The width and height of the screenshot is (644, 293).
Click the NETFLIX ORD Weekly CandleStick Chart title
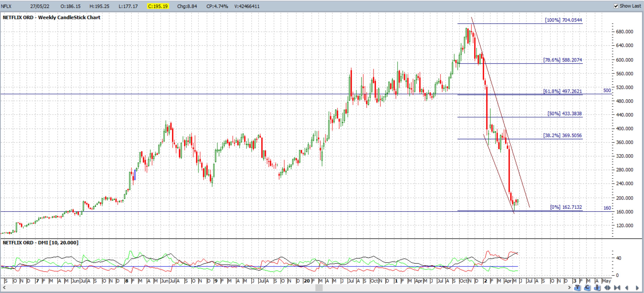tap(52, 17)
